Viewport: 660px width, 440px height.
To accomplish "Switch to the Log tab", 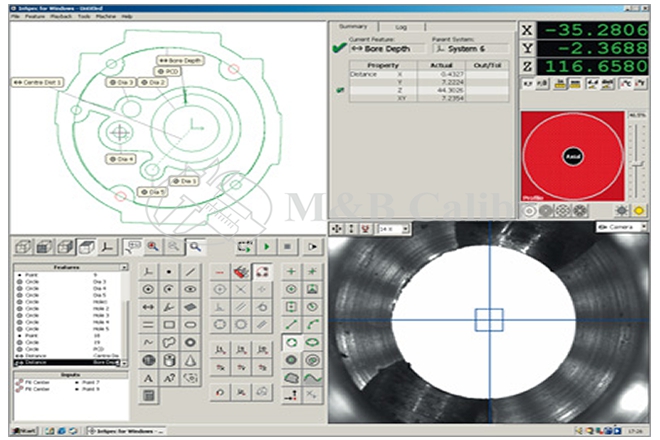I will click(x=401, y=26).
